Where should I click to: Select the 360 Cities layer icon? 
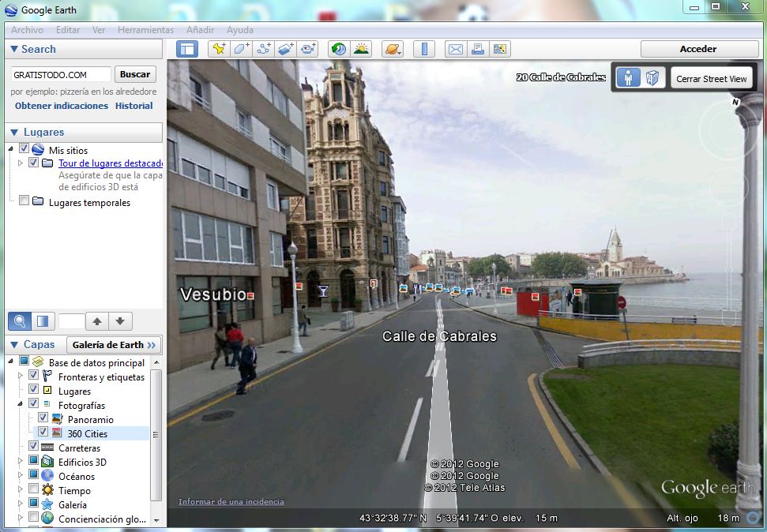click(57, 433)
